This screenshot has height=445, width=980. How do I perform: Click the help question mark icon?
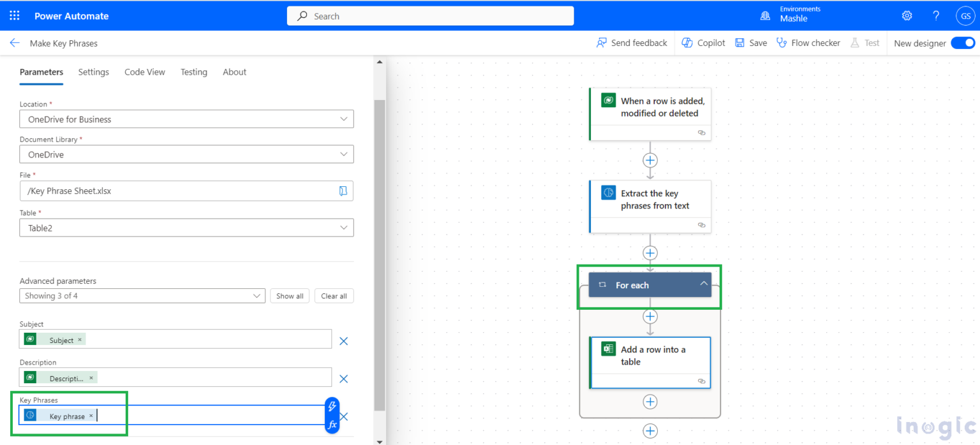(x=936, y=16)
